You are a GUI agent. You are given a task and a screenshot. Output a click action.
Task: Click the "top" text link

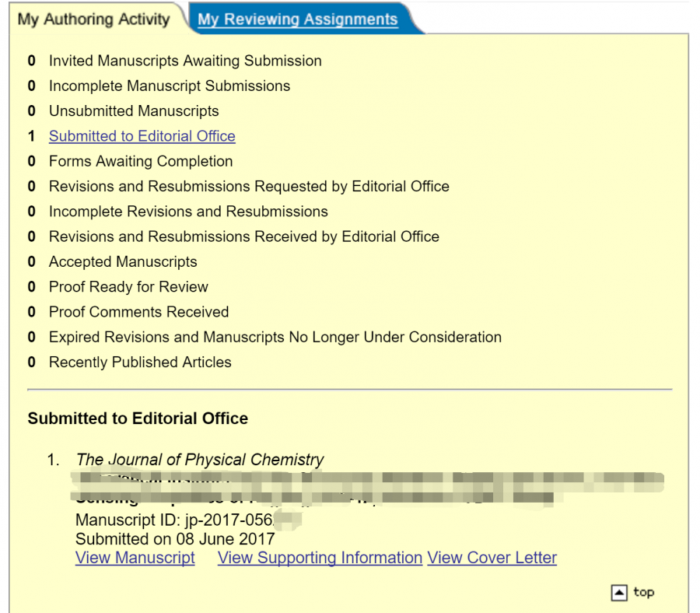pyautogui.click(x=643, y=592)
